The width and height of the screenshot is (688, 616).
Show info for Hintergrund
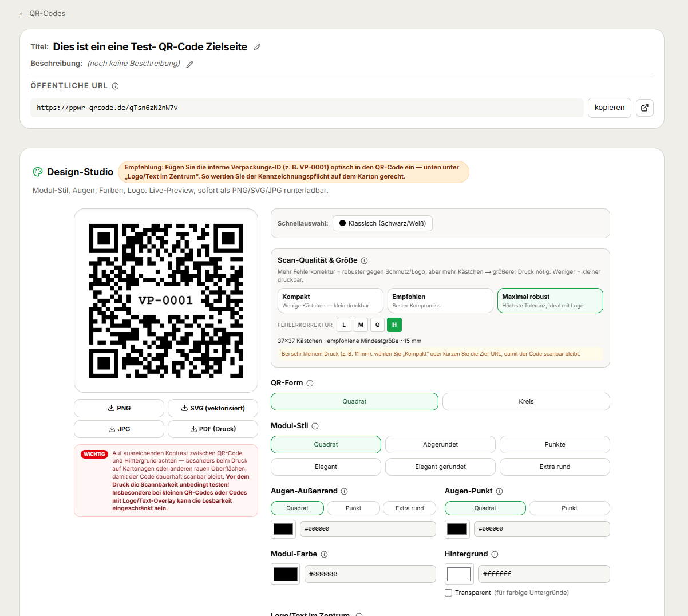click(x=495, y=554)
